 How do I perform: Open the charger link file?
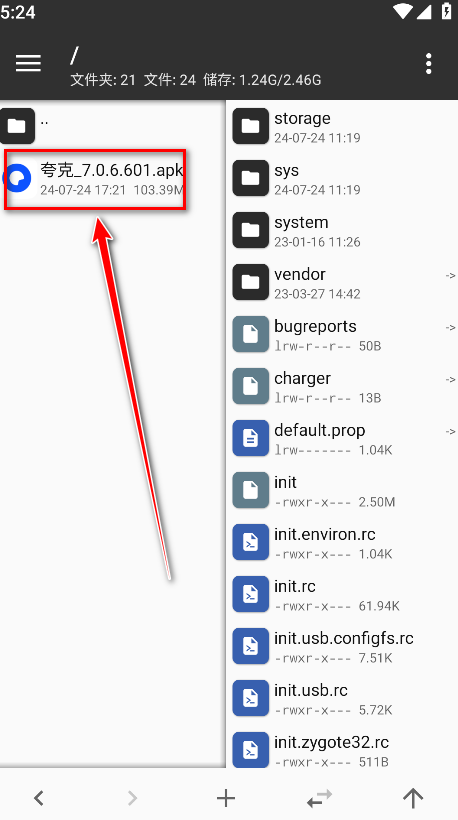coord(342,386)
